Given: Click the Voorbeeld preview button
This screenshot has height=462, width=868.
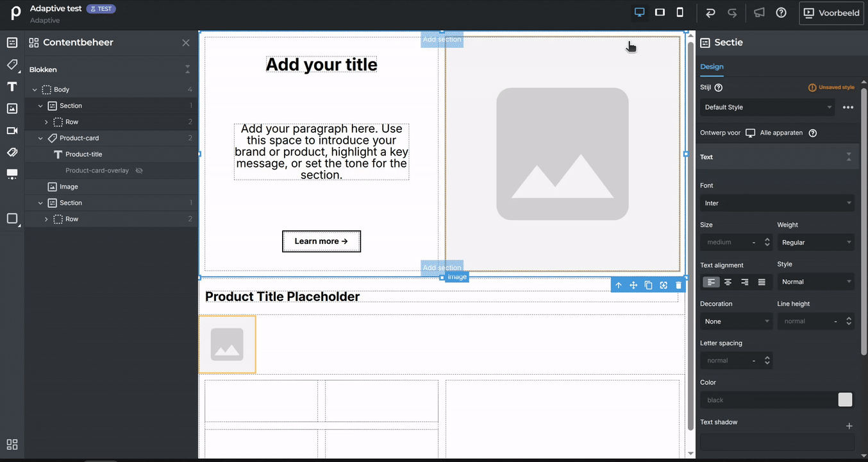Looking at the screenshot, I should click(831, 13).
